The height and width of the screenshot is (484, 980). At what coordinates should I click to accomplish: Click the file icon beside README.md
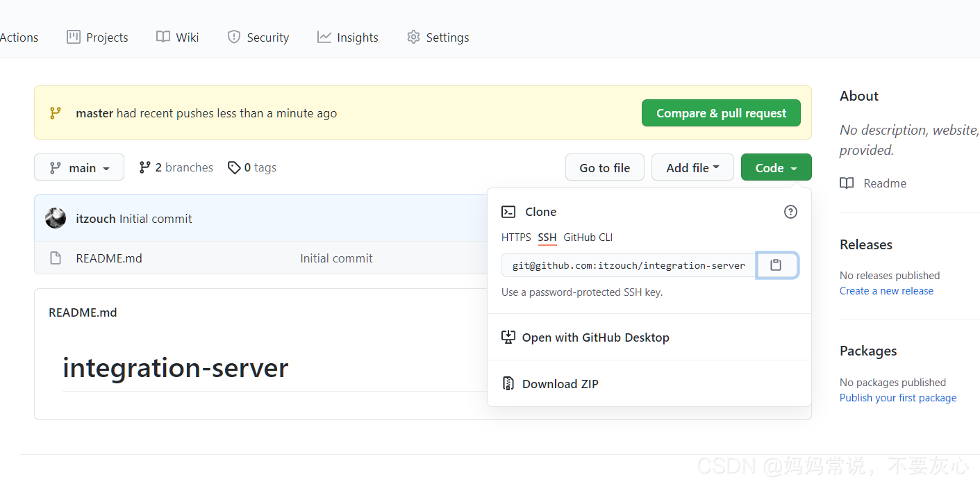pos(56,258)
